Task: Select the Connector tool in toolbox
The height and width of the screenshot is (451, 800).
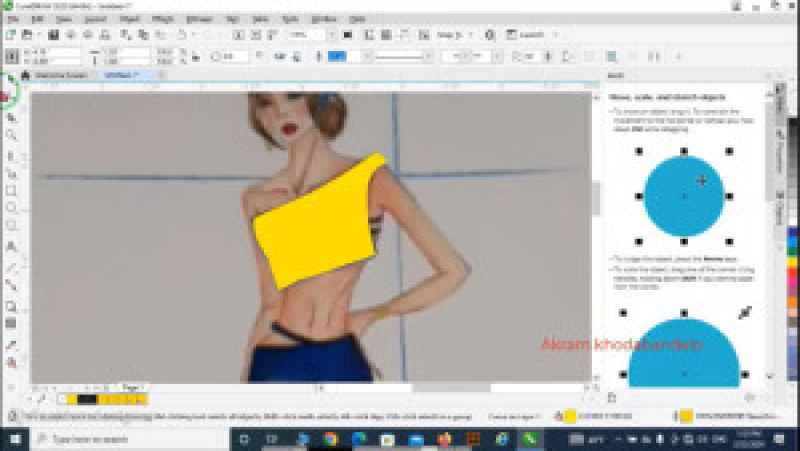Action: [x=11, y=285]
